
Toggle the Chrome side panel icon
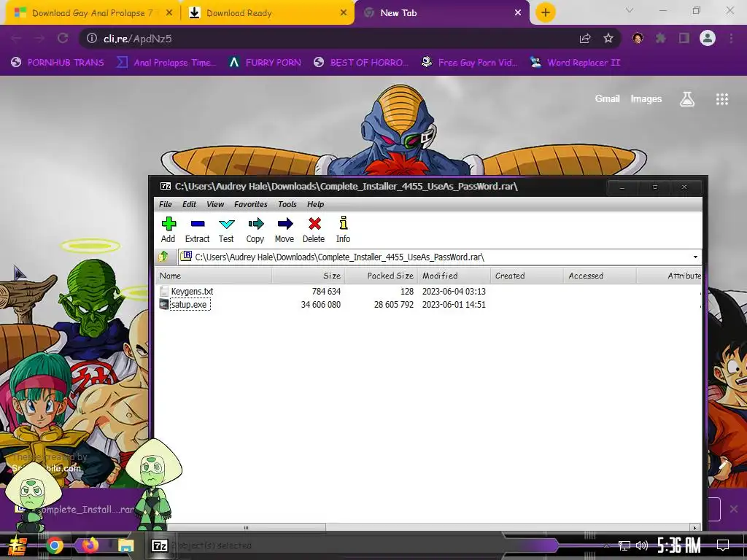(684, 38)
